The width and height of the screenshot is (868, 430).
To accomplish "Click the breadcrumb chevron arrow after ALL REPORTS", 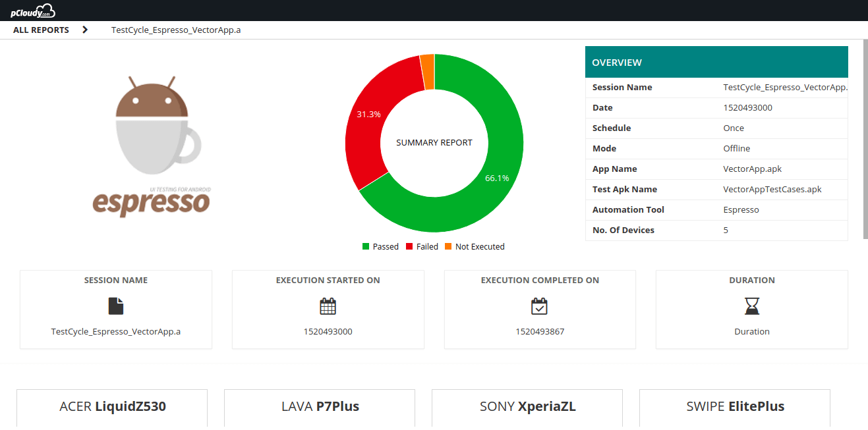I will 85,30.
